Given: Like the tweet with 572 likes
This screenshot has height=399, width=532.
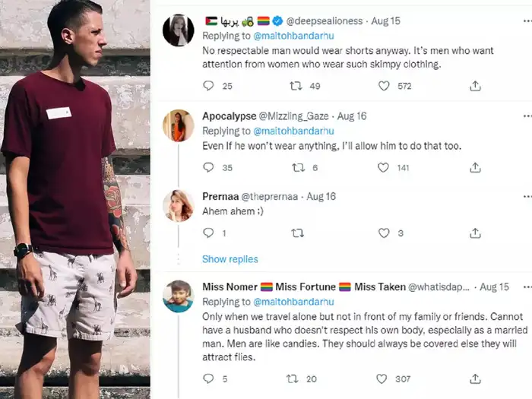Looking at the screenshot, I should click(x=385, y=87).
